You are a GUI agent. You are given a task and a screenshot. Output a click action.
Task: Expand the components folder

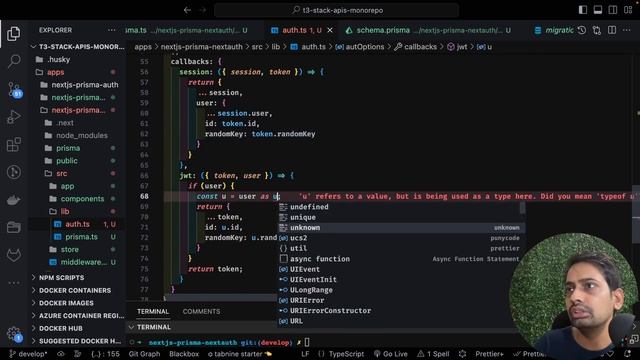78,199
